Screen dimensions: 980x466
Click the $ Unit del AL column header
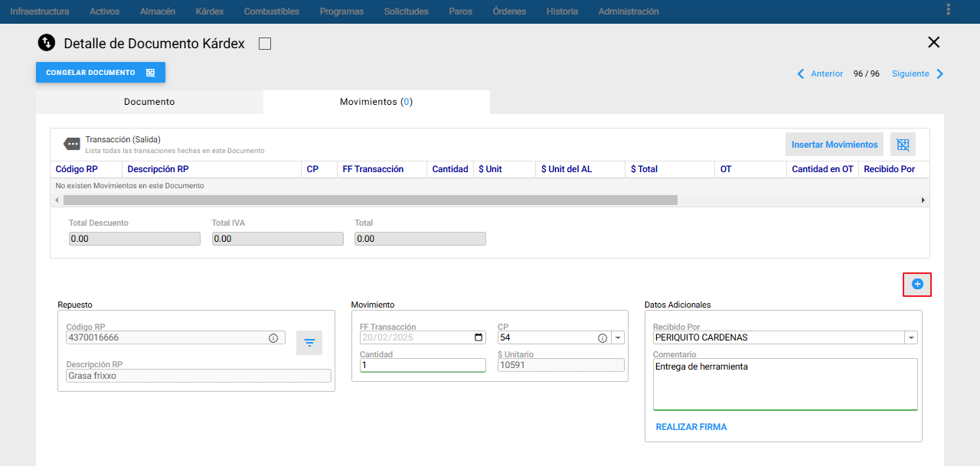tap(580, 169)
